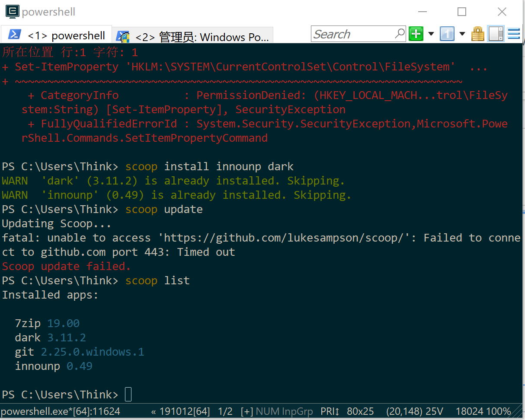Open the dropdown arrow beside the plus button
Viewport: 525px width, 420px height.
431,33
